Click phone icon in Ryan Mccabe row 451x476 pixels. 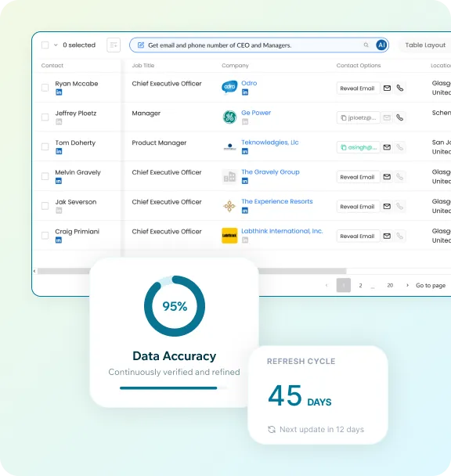point(400,88)
